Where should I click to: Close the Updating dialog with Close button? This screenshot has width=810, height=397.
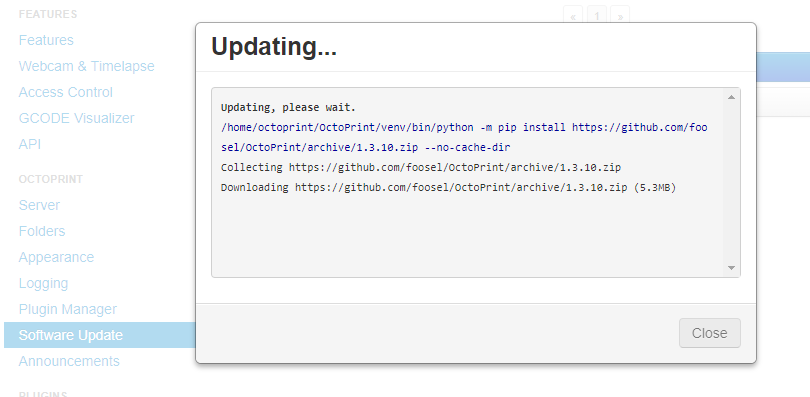pos(709,333)
